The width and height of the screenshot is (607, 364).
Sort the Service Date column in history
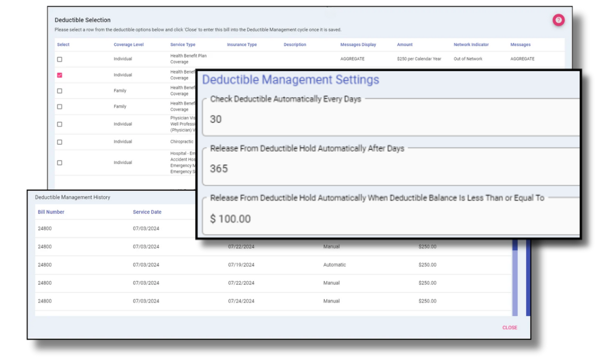pyautogui.click(x=147, y=212)
